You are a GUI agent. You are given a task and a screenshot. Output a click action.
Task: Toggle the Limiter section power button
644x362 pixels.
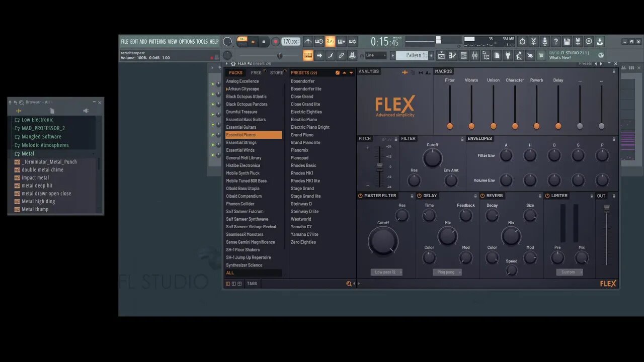547,196
